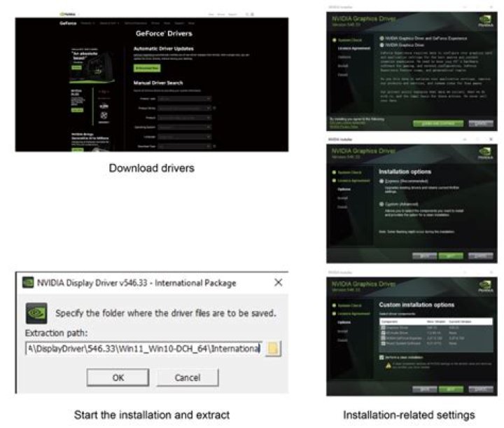The height and width of the screenshot is (428, 504).
Task: Click NVIDIA logo in Installation options window
Action: point(485,153)
